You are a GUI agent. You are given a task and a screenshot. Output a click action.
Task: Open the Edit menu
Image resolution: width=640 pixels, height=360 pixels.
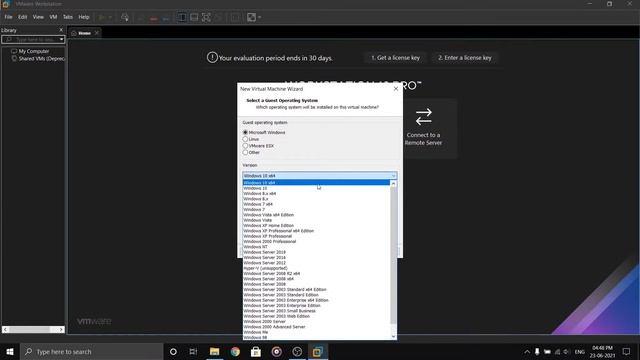click(x=22, y=17)
